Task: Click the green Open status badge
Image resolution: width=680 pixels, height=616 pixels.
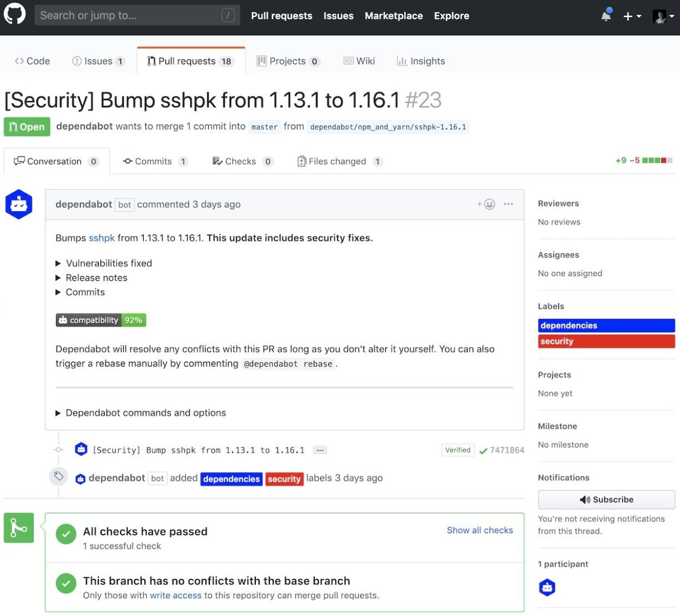Action: click(x=27, y=127)
